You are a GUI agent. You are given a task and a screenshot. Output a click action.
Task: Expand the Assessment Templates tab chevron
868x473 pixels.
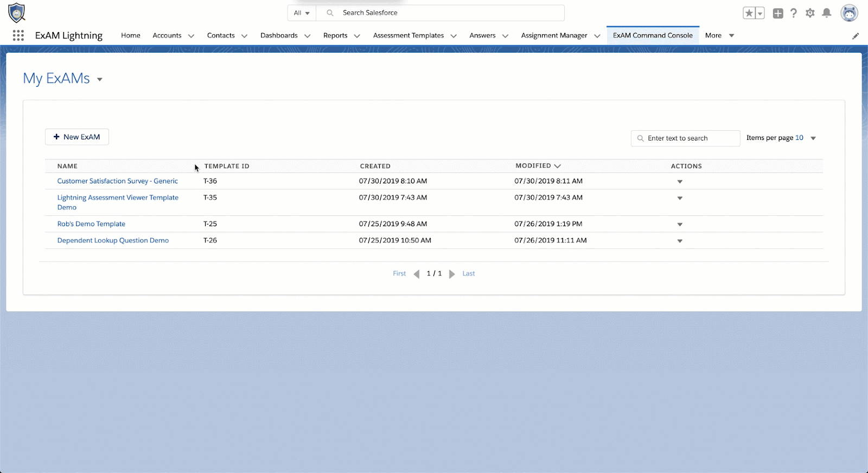tap(454, 36)
